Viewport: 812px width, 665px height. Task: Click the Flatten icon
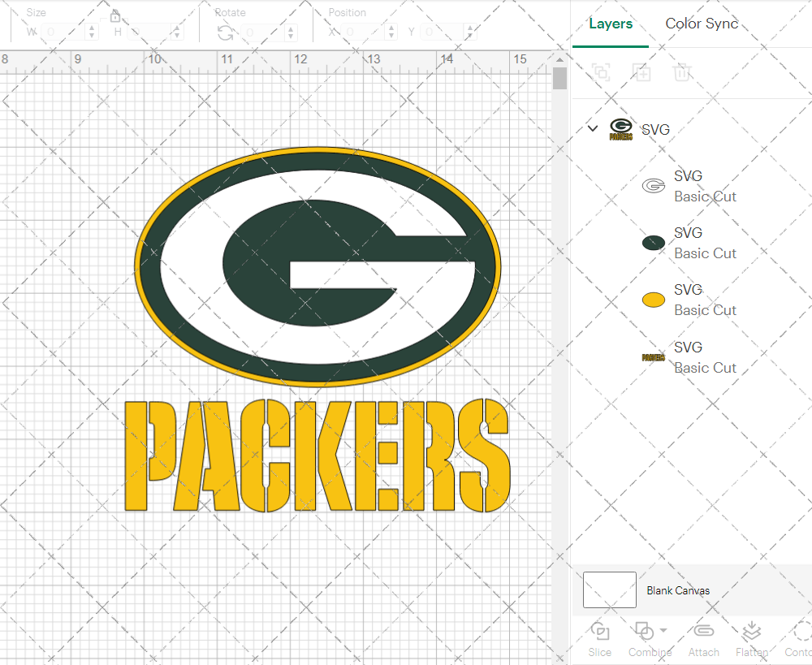click(751, 632)
